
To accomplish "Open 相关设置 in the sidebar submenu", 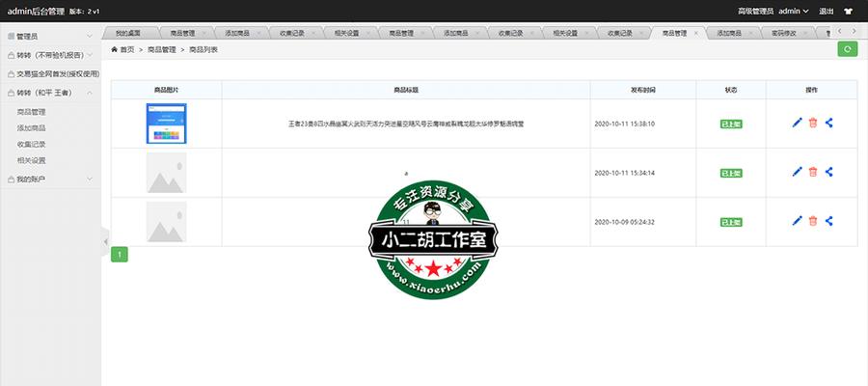I will [x=31, y=160].
